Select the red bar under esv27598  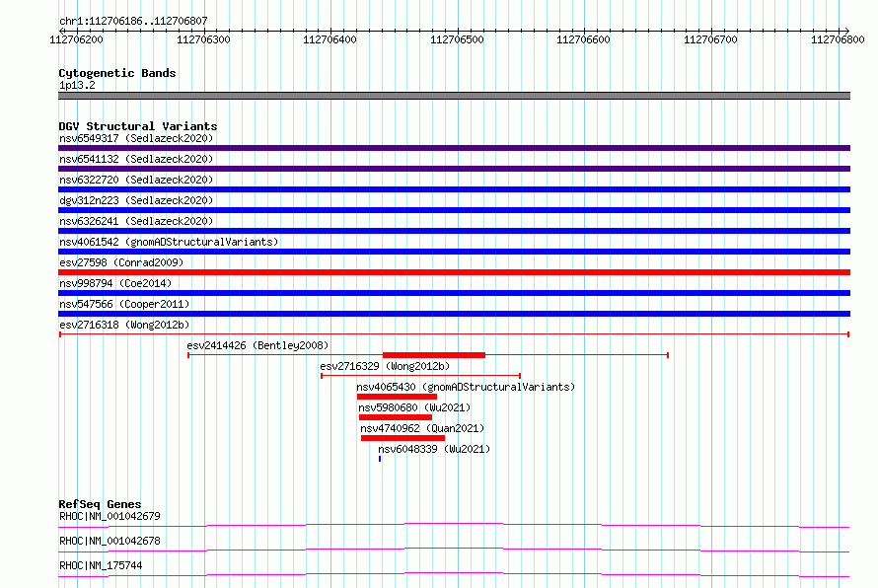tap(454, 272)
